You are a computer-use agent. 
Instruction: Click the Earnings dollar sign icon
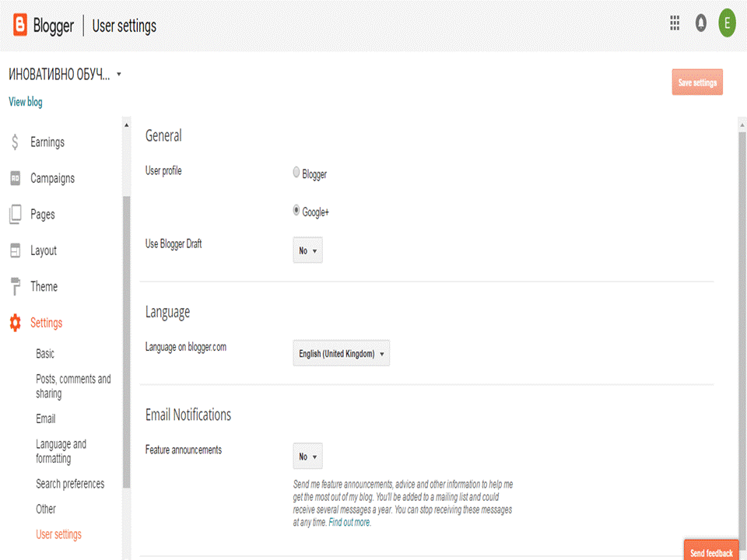tap(16, 142)
